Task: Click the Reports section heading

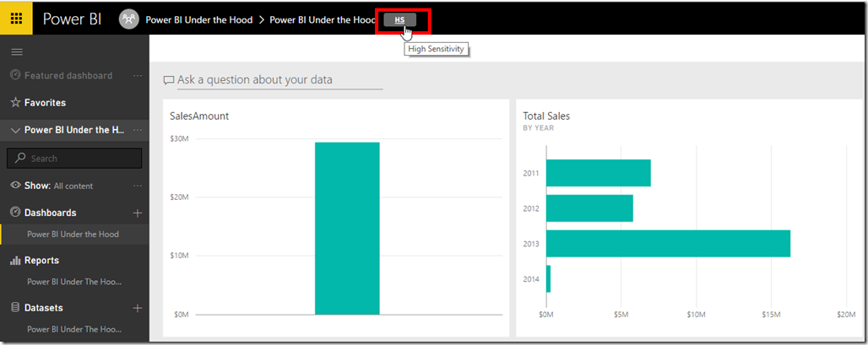Action: 41,261
